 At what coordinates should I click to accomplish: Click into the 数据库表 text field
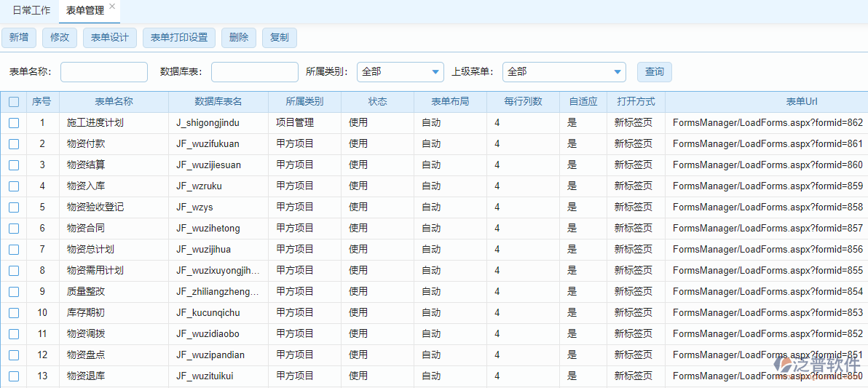[x=254, y=72]
